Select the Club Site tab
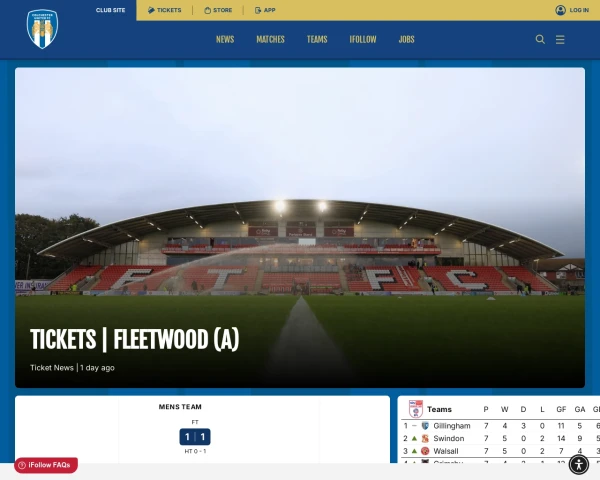This screenshot has width=600, height=480. coord(110,10)
